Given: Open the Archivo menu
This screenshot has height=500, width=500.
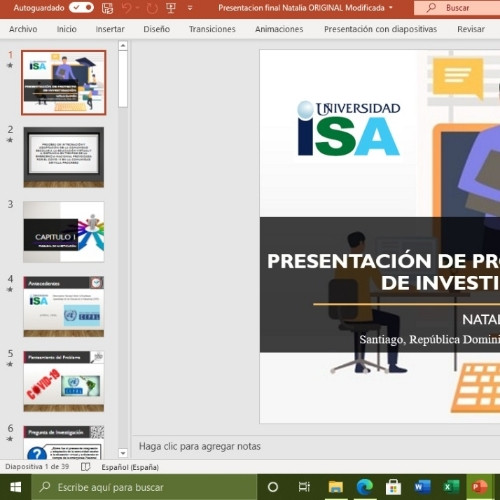Looking at the screenshot, I should pyautogui.click(x=23, y=29).
